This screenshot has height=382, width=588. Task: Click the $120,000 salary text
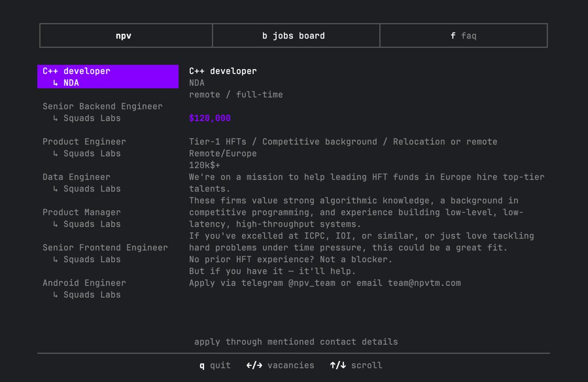click(x=210, y=118)
